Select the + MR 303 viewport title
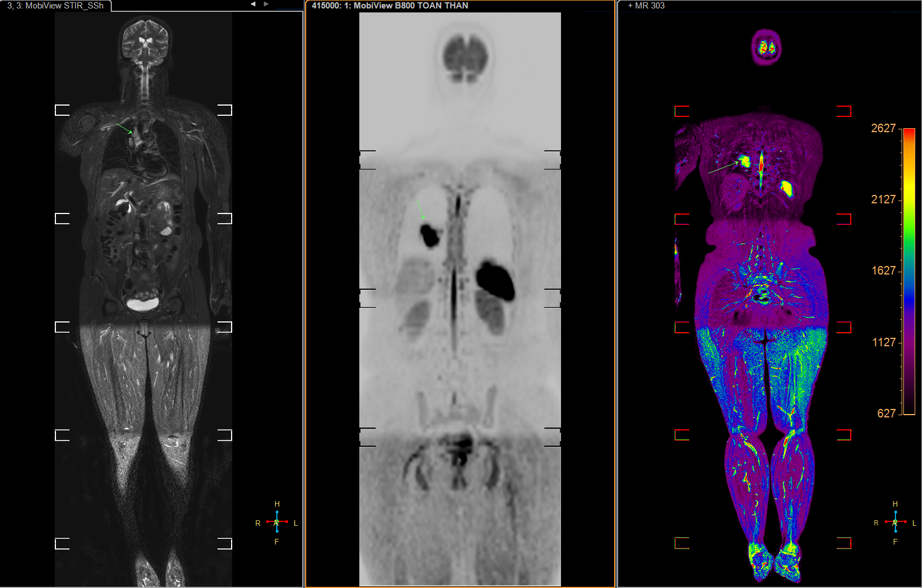The width and height of the screenshot is (922, 588). click(x=646, y=6)
